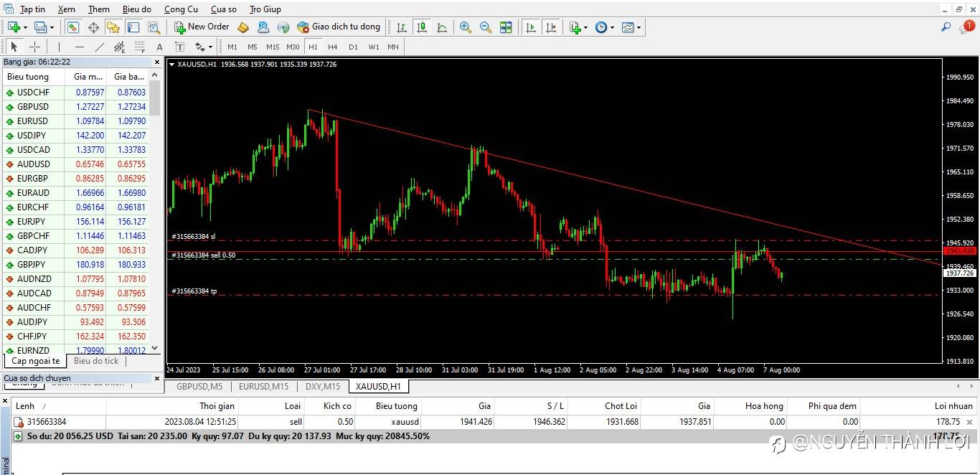Image resolution: width=980 pixels, height=475 pixels.
Task: Toggle 'Giao dich tu dong' auto trading
Action: pos(339,27)
